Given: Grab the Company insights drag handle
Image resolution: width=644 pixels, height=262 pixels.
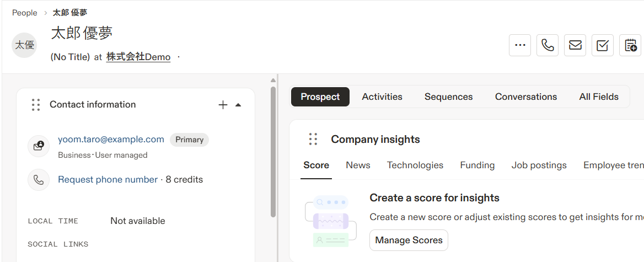Looking at the screenshot, I should pyautogui.click(x=313, y=140).
